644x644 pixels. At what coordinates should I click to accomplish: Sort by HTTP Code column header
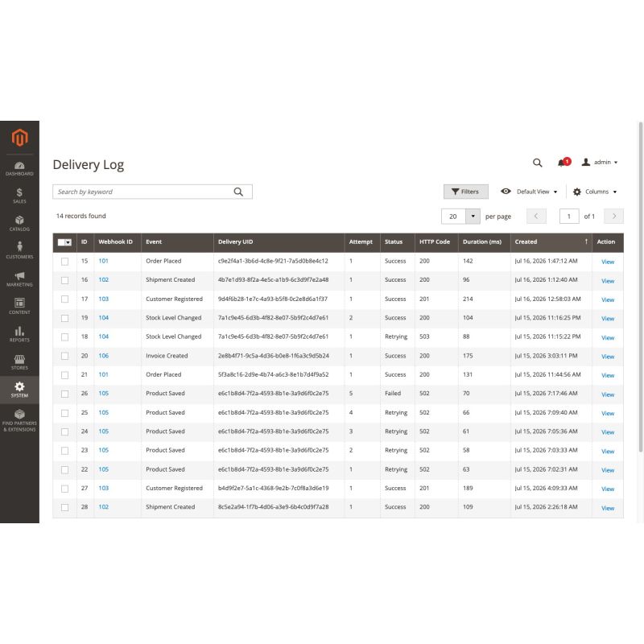point(436,242)
